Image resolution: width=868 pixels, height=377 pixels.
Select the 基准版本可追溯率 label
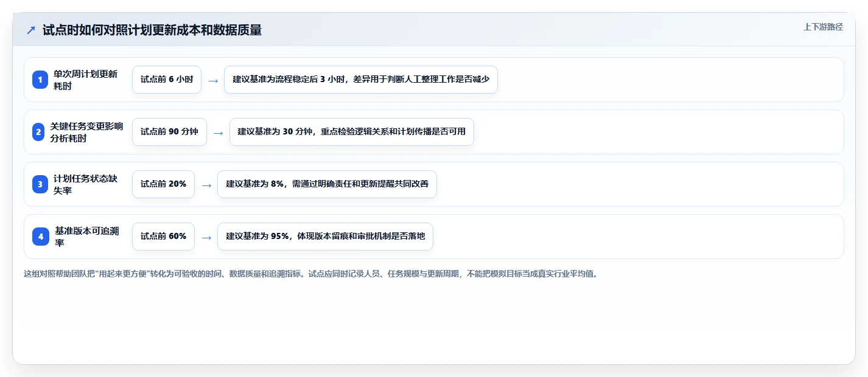[87, 237]
